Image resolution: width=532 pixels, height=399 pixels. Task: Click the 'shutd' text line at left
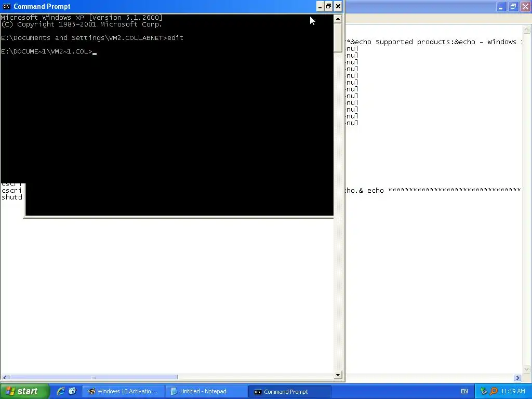tap(12, 197)
